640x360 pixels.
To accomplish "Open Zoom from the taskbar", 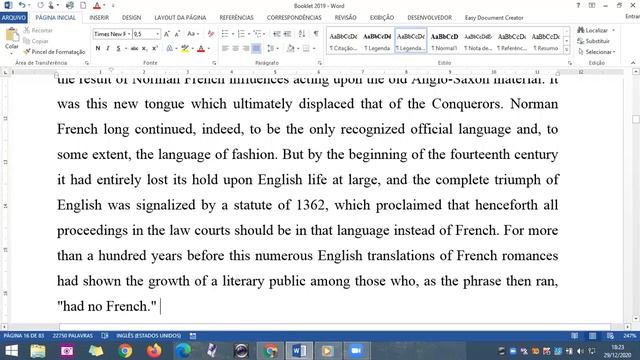I will 356,351.
